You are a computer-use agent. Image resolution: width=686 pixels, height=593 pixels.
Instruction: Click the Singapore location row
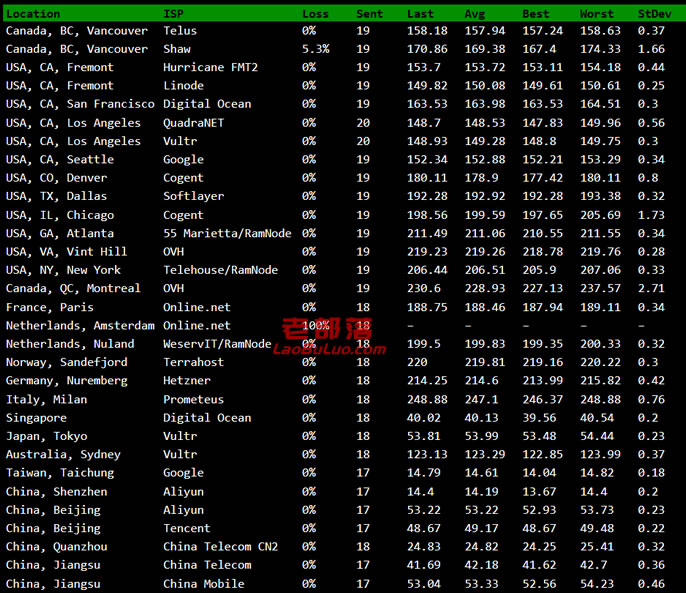(36, 418)
